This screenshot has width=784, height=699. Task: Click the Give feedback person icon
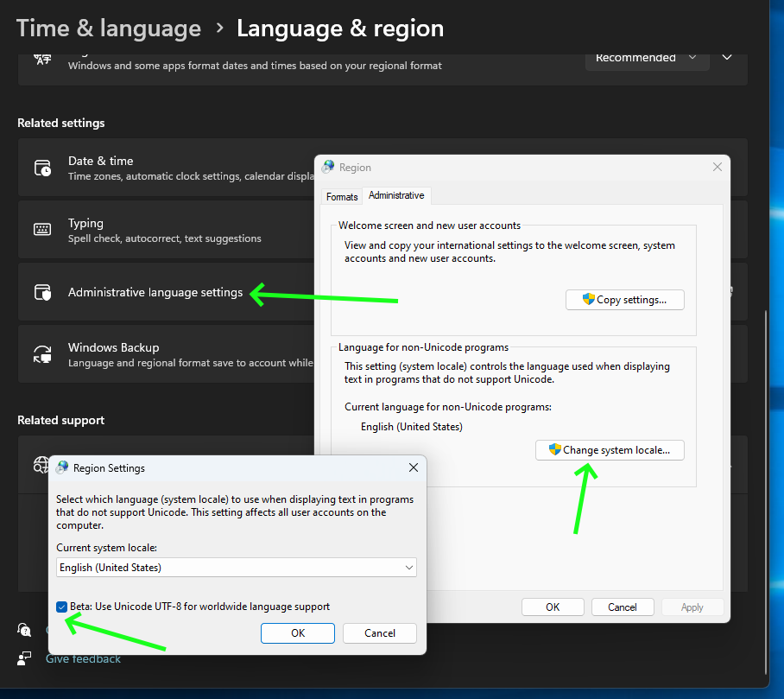pos(24,658)
